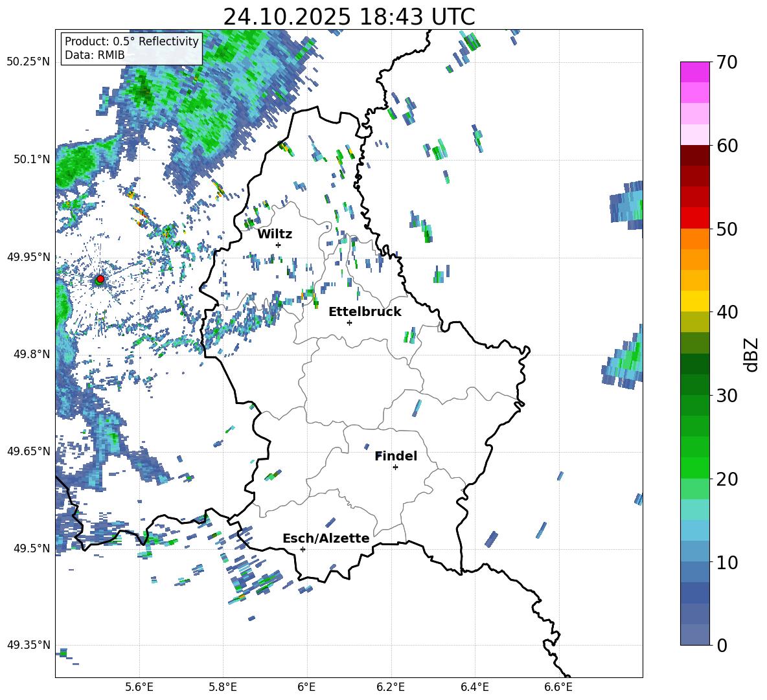This screenshot has height=700, width=767.
Task: Click the 49.95°N latitude label
Action: tap(29, 256)
